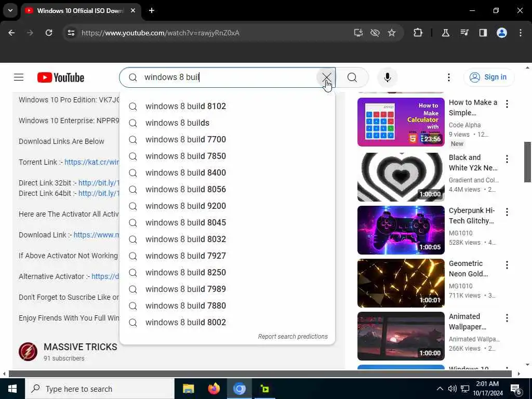The width and height of the screenshot is (532, 399).
Task: Open a new browser tab
Action: coord(152,10)
